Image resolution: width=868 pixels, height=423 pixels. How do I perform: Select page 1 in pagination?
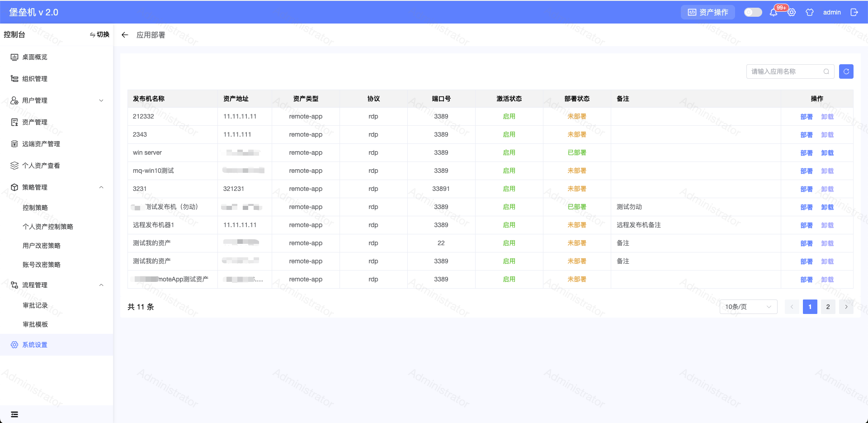point(810,307)
